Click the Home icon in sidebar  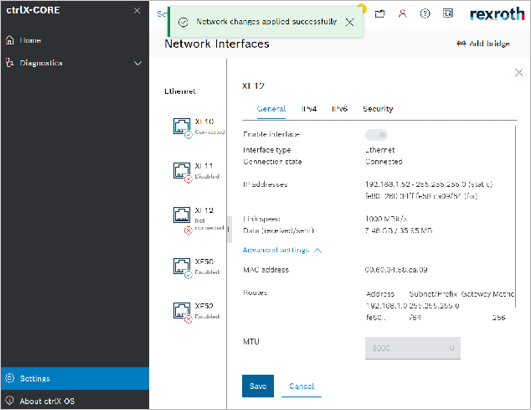[x=10, y=40]
